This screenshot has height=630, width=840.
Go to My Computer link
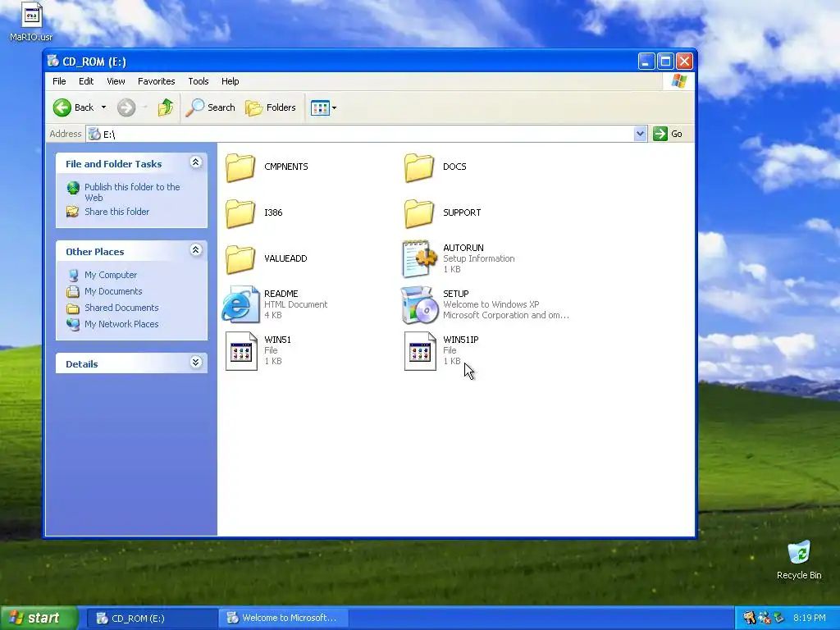tap(111, 275)
